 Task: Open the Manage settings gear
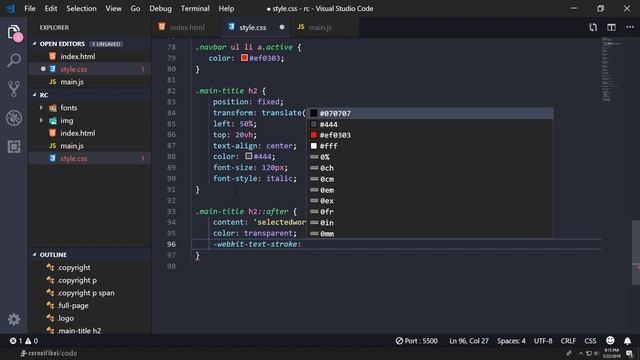pyautogui.click(x=14, y=319)
